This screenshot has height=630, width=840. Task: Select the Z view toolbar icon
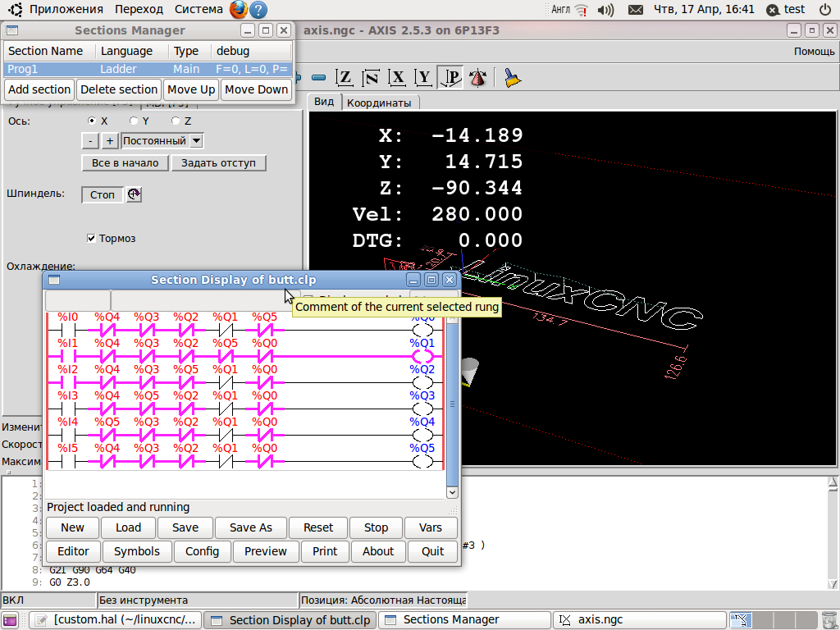[x=345, y=78]
